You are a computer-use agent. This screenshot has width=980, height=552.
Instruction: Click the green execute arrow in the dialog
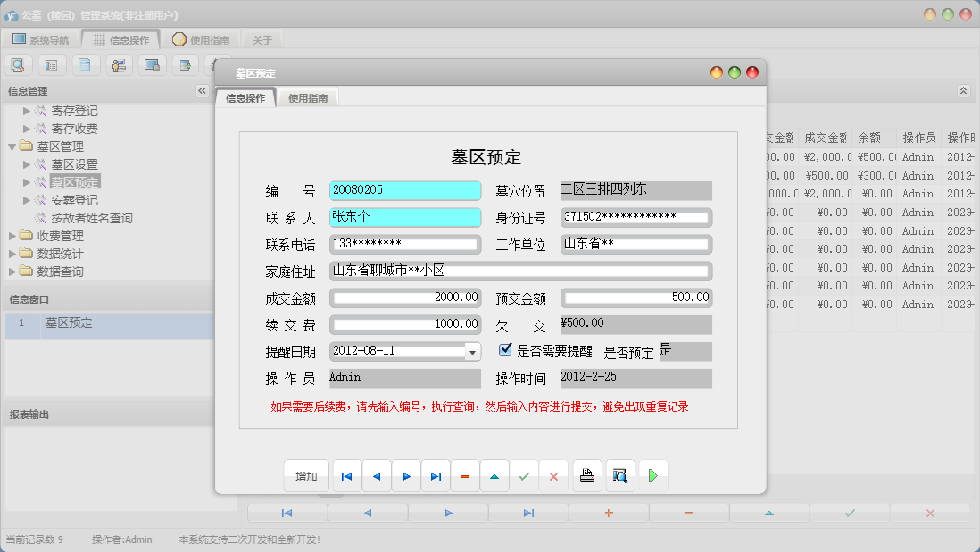pos(652,475)
